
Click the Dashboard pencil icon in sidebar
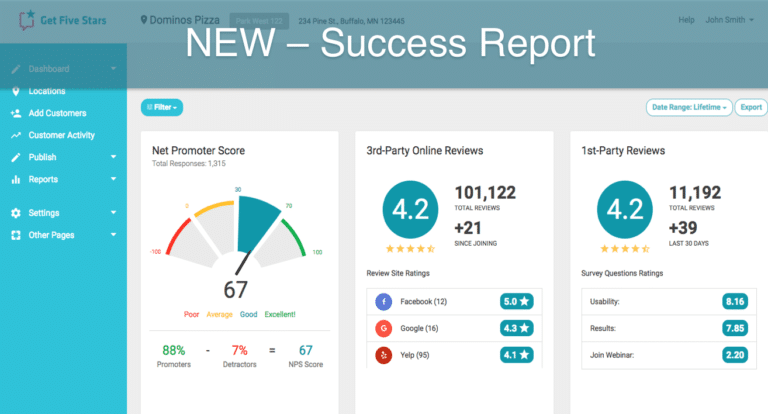pyautogui.click(x=16, y=69)
